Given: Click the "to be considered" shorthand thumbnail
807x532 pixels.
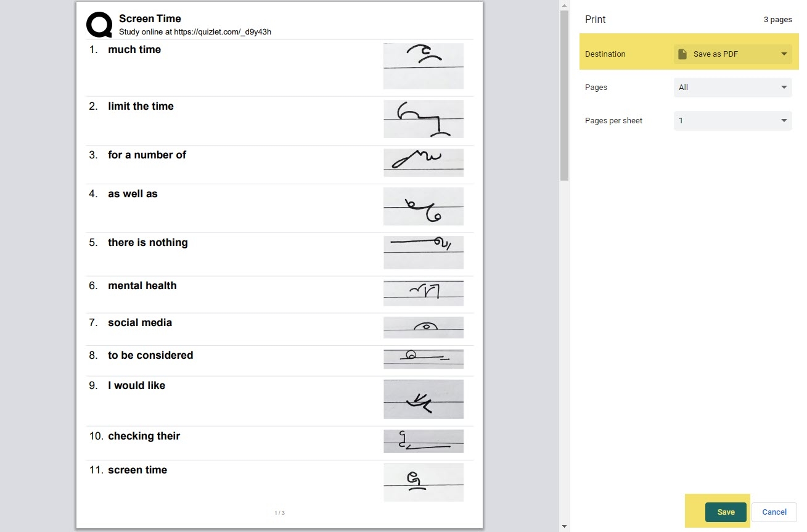Looking at the screenshot, I should tap(423, 358).
